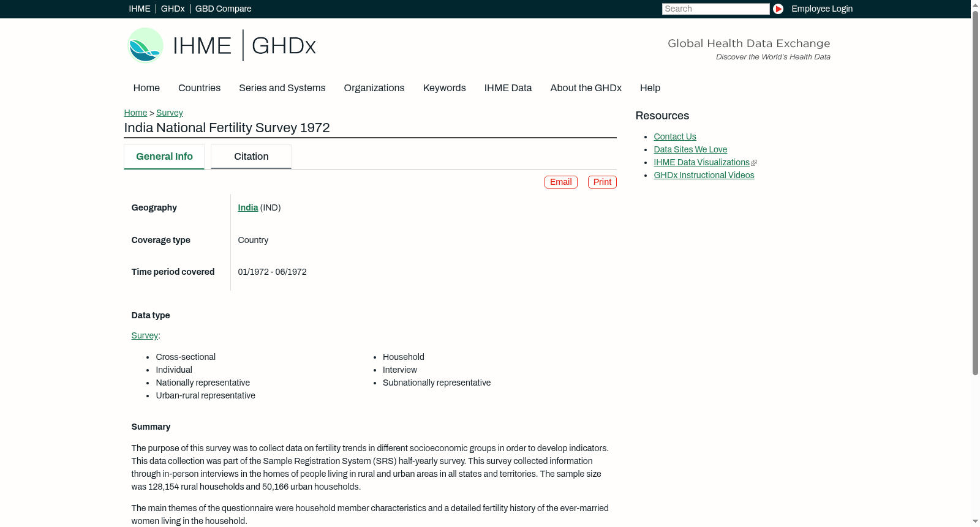This screenshot has height=527, width=980.
Task: Open Series and Systems menu item
Action: click(282, 88)
